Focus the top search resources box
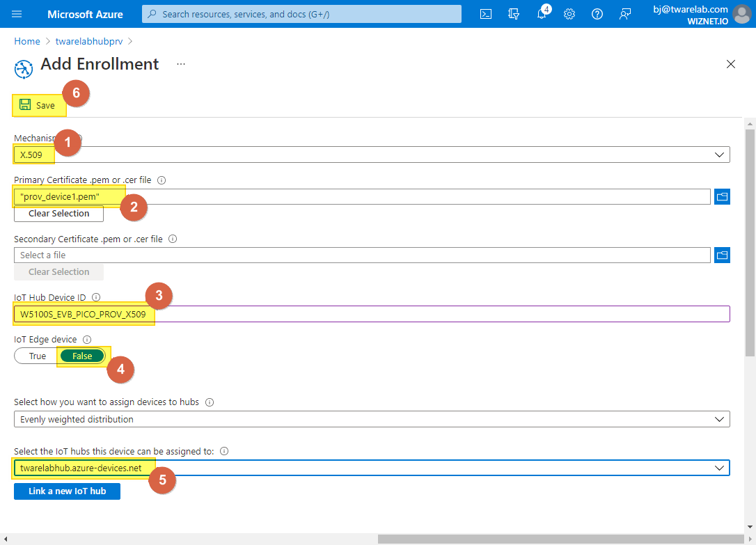 pos(302,14)
